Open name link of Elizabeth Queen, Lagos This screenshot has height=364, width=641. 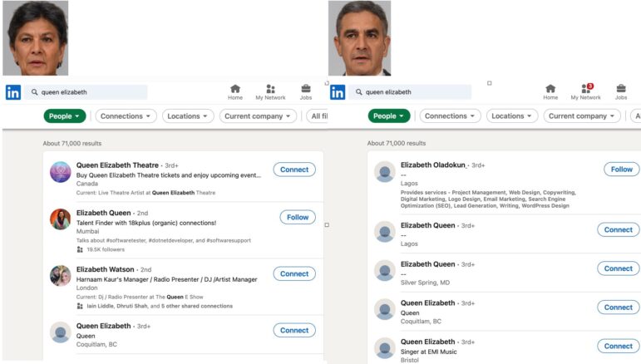(x=427, y=225)
